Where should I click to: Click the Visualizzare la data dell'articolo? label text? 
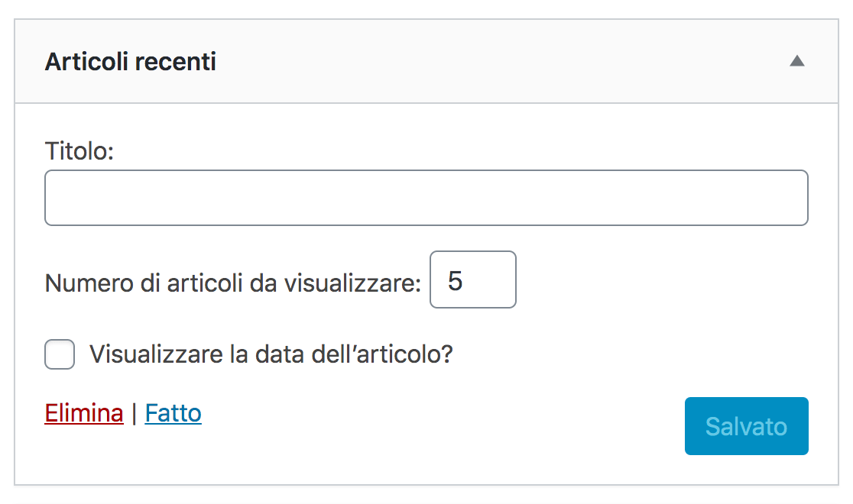click(x=271, y=354)
